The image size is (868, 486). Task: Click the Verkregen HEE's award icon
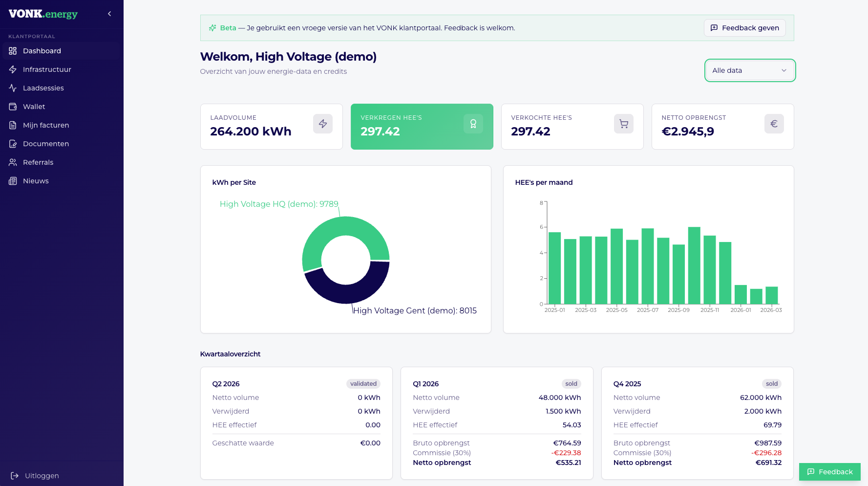(473, 124)
